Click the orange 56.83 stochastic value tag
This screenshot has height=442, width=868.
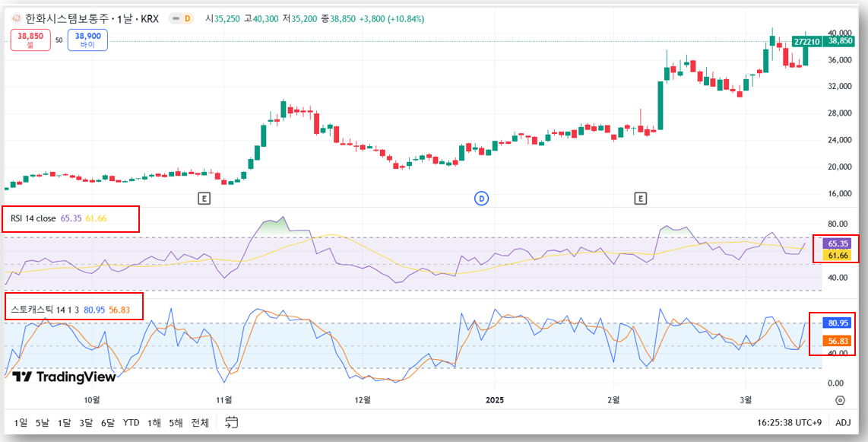coord(835,341)
